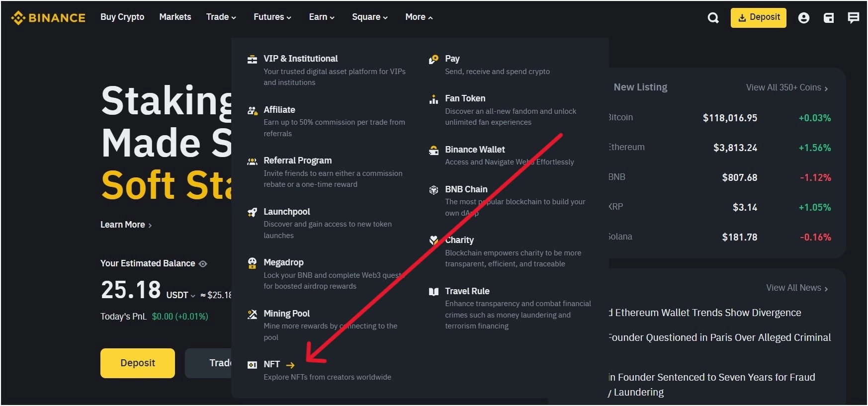The image size is (868, 406).
Task: Select NFT menu entry
Action: (328, 370)
